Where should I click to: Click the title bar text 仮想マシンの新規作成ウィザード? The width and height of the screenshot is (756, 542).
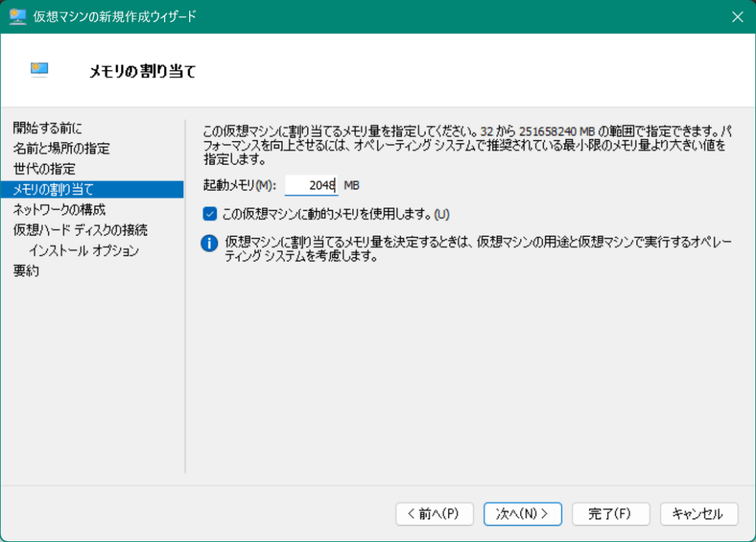[115, 16]
